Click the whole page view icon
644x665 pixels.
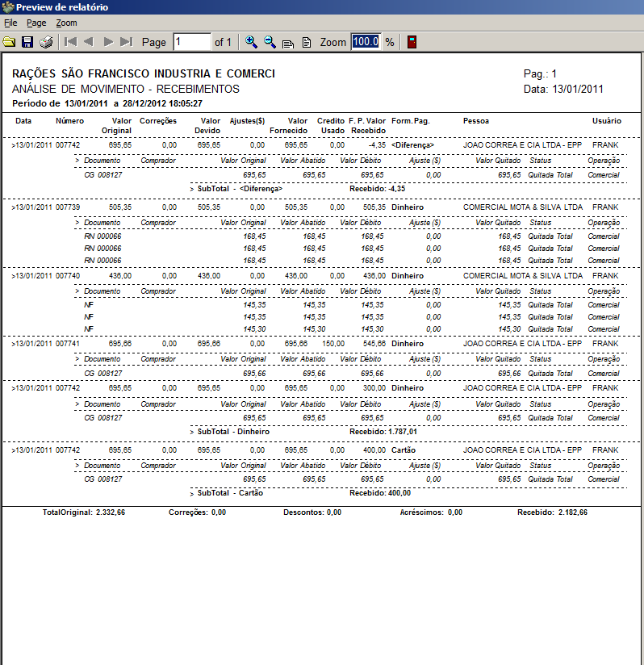click(306, 43)
